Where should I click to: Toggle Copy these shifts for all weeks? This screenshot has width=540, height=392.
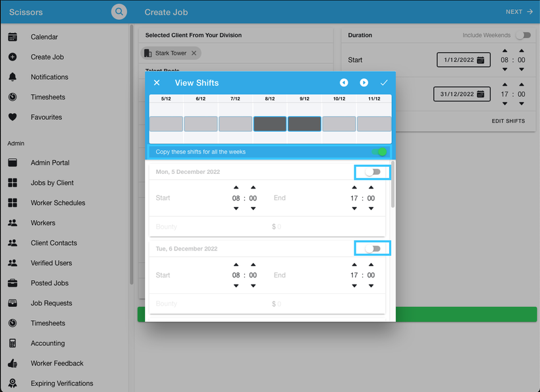pyautogui.click(x=379, y=152)
